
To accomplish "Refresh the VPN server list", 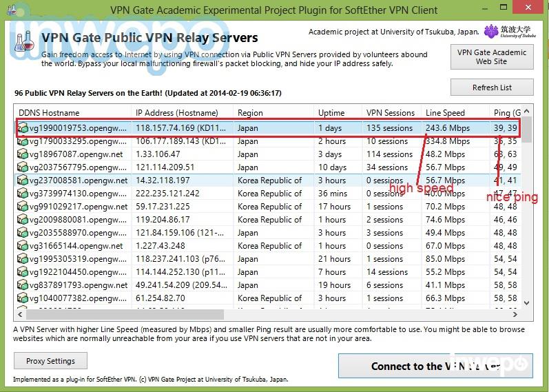I will coord(492,87).
